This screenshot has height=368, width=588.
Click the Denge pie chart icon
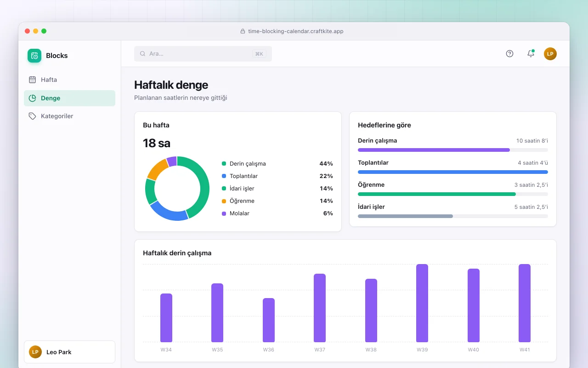pyautogui.click(x=32, y=98)
